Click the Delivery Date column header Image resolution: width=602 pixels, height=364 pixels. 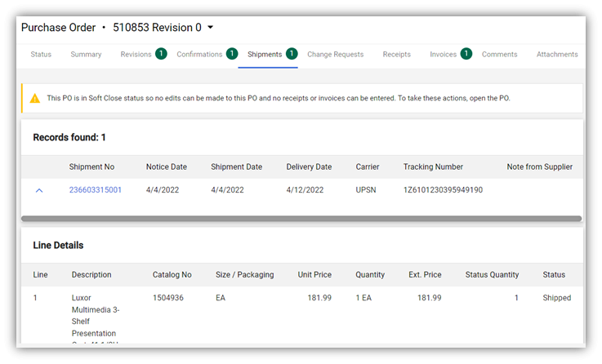click(x=309, y=167)
